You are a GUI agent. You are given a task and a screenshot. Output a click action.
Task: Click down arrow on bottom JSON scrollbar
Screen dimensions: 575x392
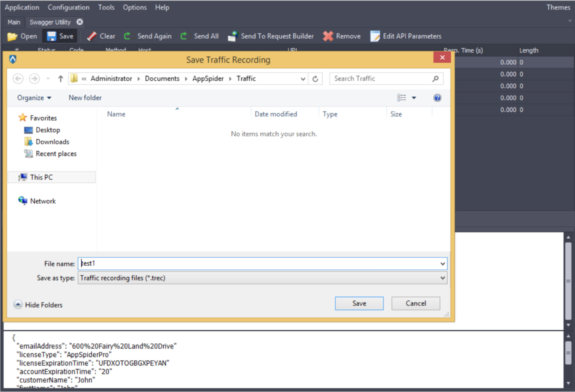pos(568,383)
